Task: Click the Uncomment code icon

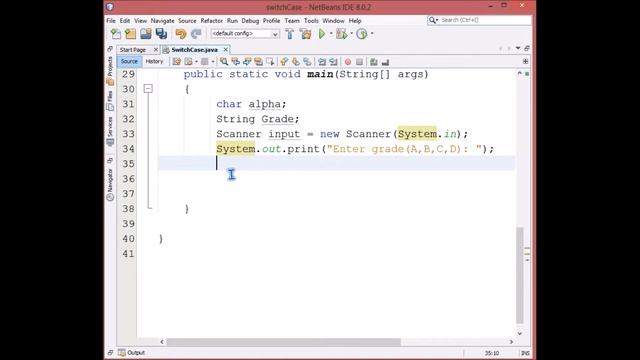Action: pos(385,62)
